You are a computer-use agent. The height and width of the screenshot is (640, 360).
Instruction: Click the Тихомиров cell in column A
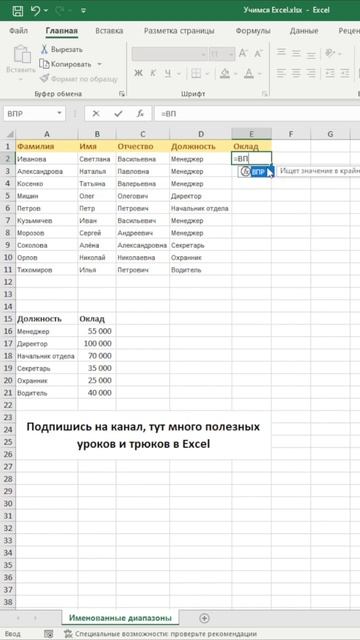pyautogui.click(x=47, y=270)
